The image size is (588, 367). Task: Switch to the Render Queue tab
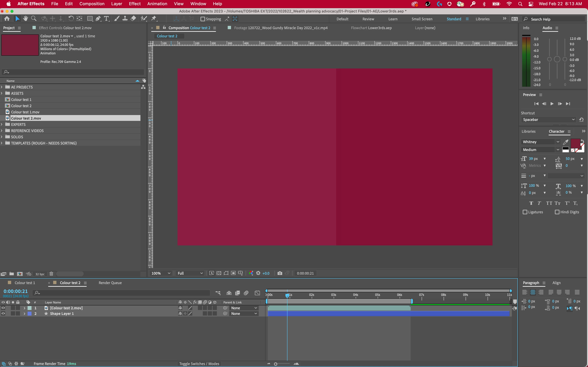pos(110,283)
